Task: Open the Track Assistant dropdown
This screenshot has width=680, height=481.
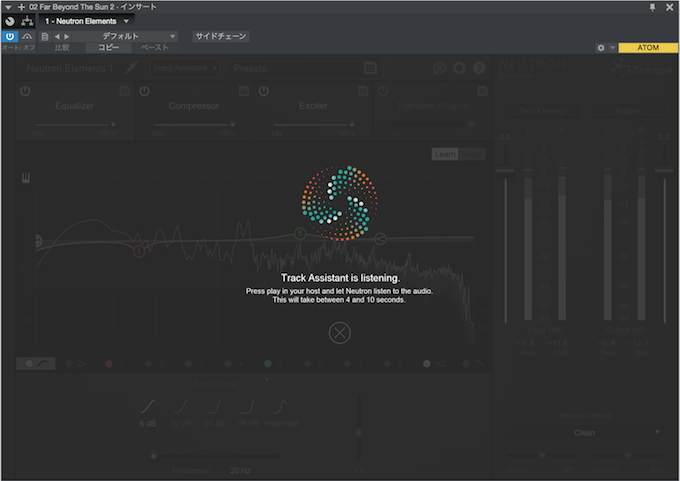Action: [185, 68]
